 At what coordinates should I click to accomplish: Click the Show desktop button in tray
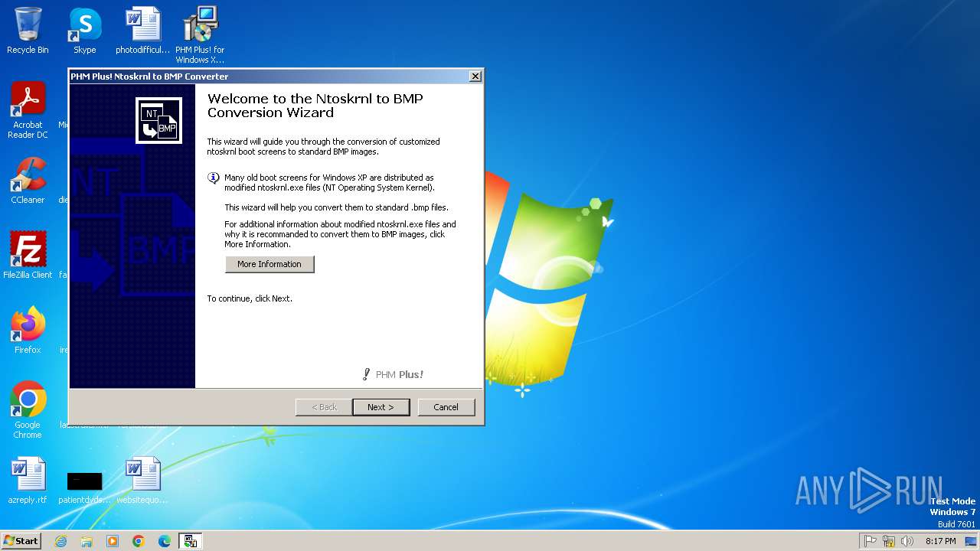pyautogui.click(x=971, y=541)
